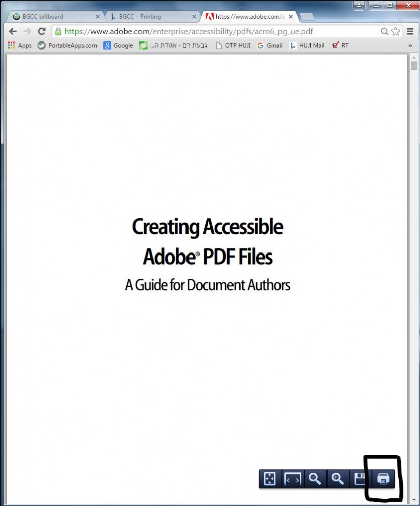Image resolution: width=420 pixels, height=506 pixels.
Task: Minimize the Chrome window
Action: pyautogui.click(x=376, y=5)
